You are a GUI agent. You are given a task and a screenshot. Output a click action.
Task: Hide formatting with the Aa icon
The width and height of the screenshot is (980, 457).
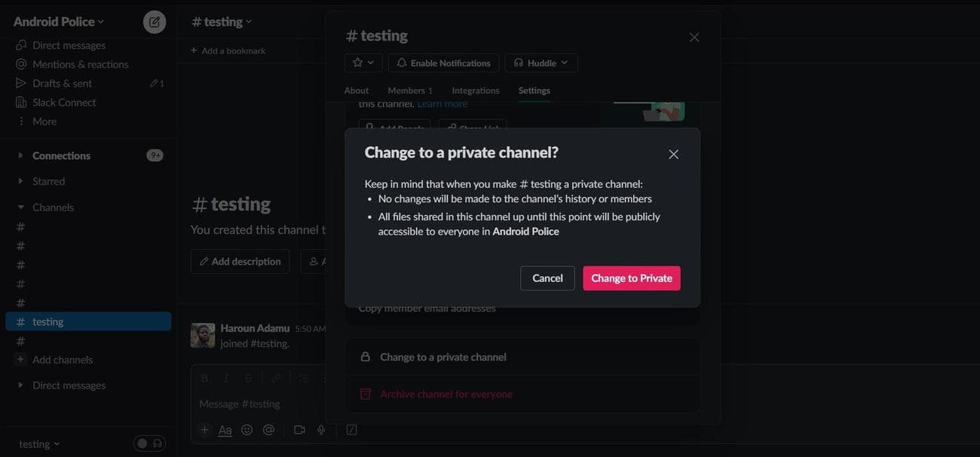tap(225, 429)
